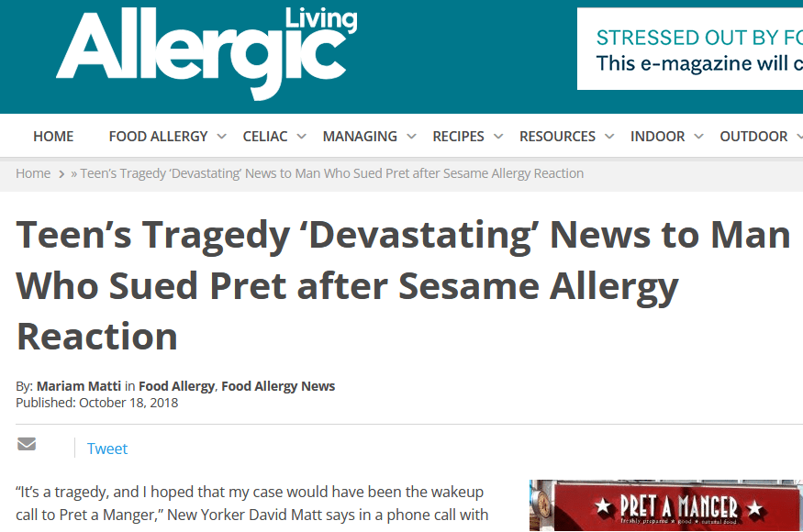The height and width of the screenshot is (532, 803).
Task: Select the RESOURCES navigation item
Action: [x=557, y=137]
